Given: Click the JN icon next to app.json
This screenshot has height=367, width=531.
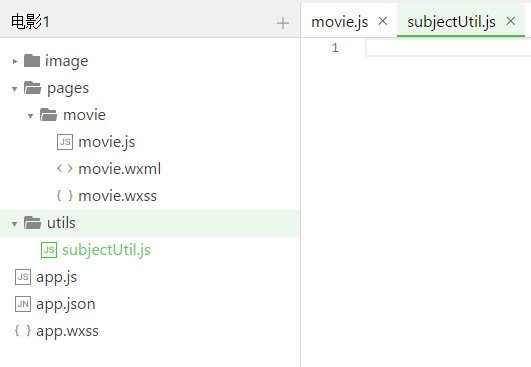Looking at the screenshot, I should [x=23, y=304].
